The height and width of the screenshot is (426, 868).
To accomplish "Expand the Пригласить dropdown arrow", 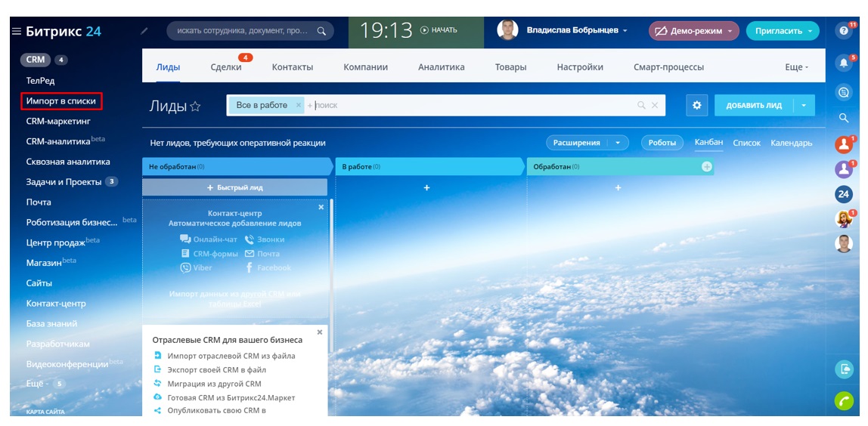I will point(811,31).
